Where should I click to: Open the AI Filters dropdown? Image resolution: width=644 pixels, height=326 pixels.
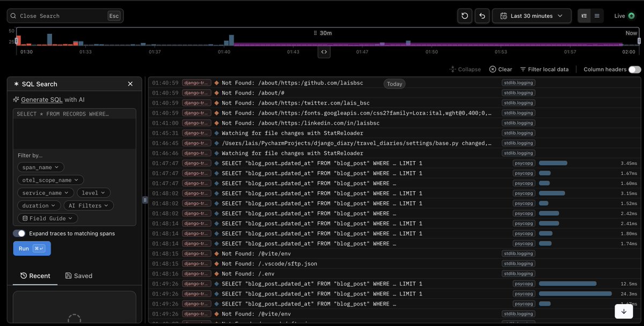[89, 206]
